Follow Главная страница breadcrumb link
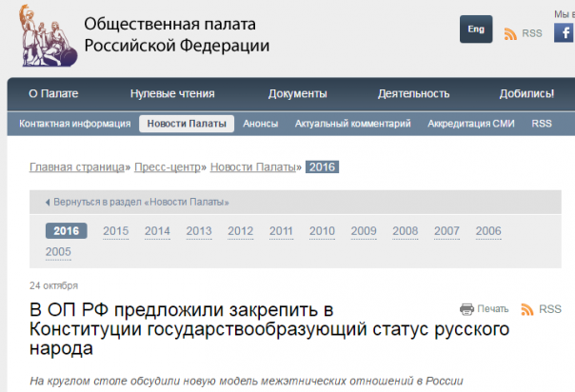 [77, 167]
